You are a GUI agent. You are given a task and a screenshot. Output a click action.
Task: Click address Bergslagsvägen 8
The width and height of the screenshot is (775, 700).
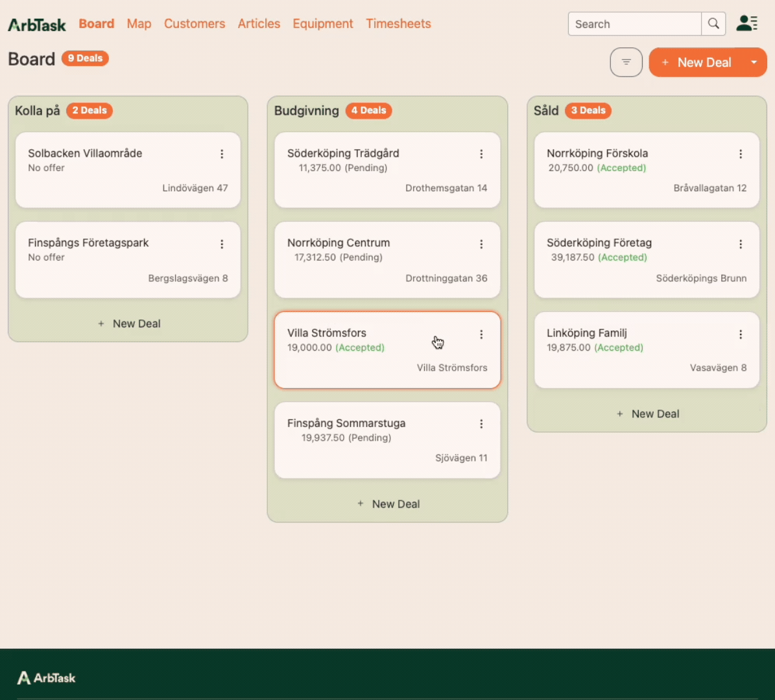[188, 278]
